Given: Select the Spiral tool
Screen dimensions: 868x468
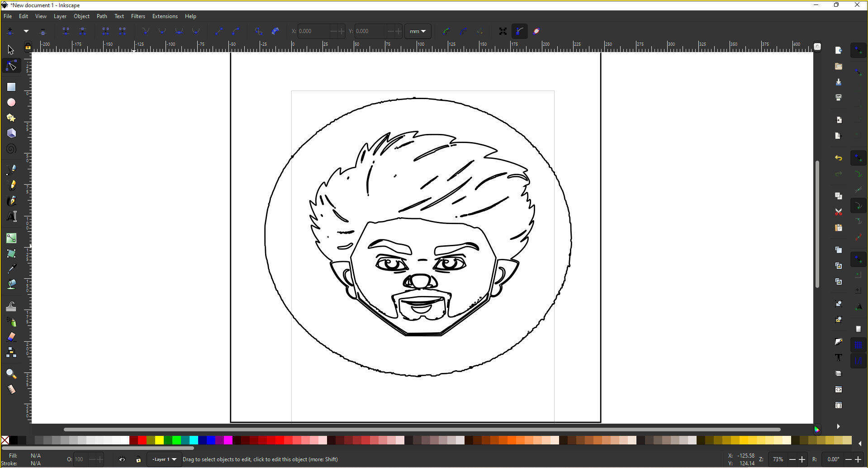Looking at the screenshot, I should click(x=11, y=148).
